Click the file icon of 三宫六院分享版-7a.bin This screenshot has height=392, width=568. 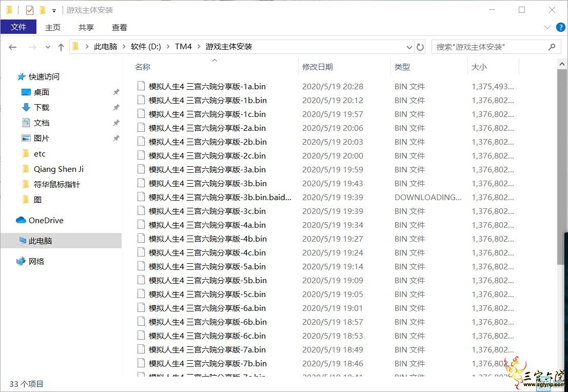[141, 349]
